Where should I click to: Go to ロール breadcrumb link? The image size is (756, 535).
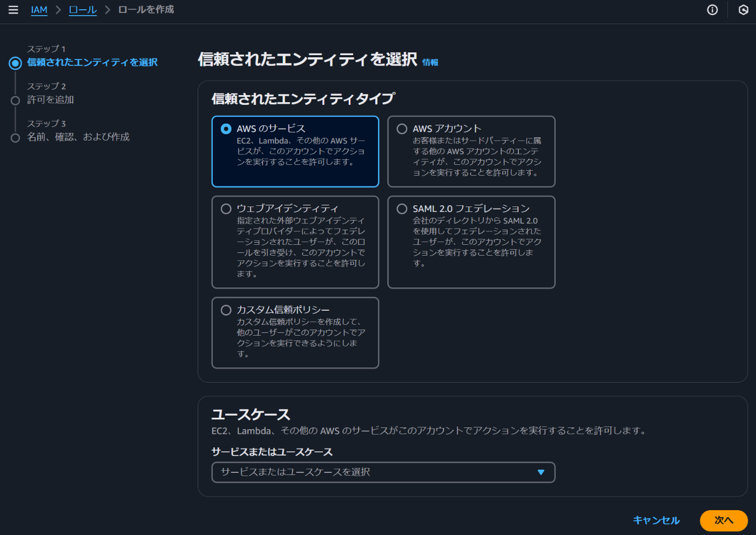tap(83, 10)
